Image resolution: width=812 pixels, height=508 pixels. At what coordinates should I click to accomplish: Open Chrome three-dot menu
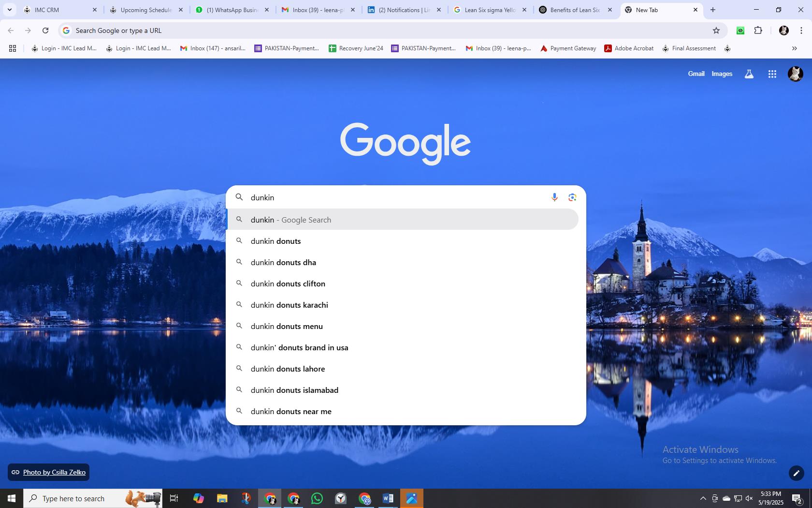point(801,30)
